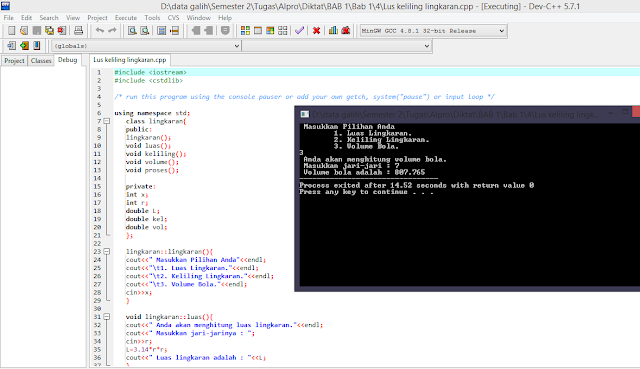The image size is (640, 369).
Task: Click the grey shield-shaped toolbar icon
Action: 225,31
